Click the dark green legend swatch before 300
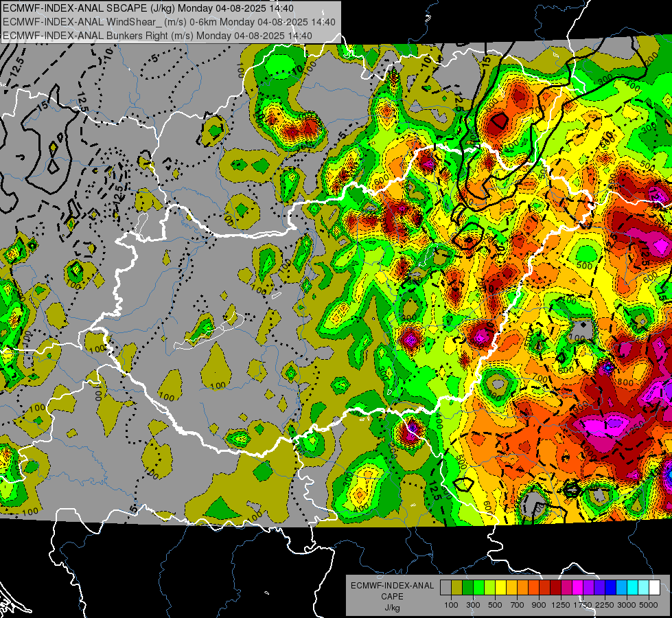Viewport: 672px width, 618px height. [467, 588]
